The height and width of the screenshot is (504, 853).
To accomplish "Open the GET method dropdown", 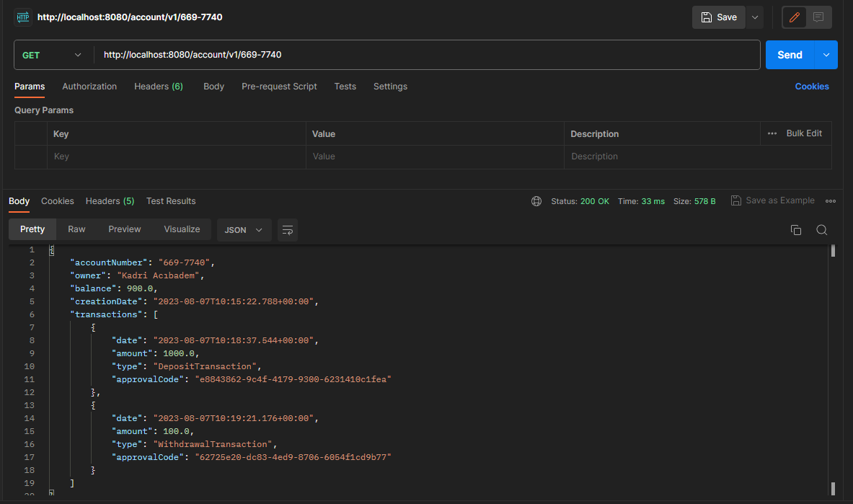I will 52,55.
